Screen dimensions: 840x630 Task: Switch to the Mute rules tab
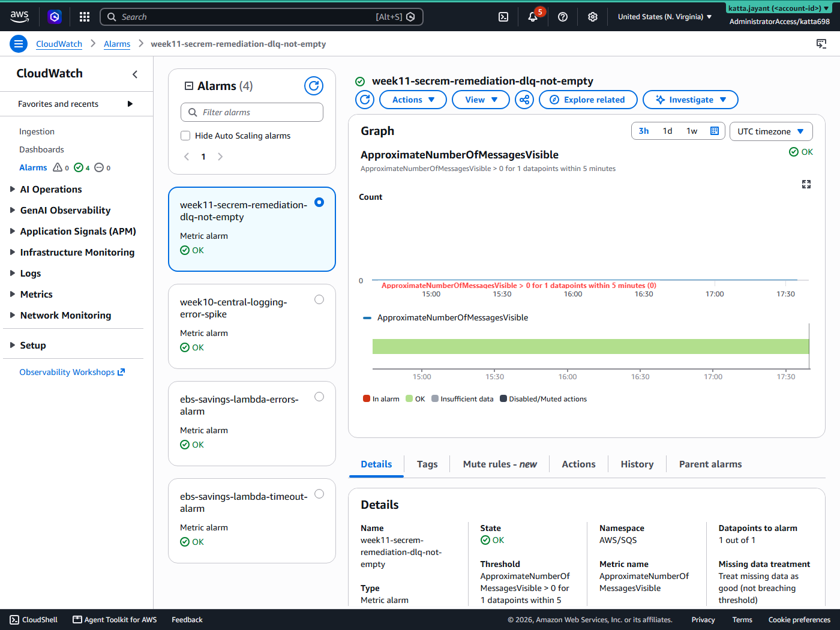[x=500, y=464]
